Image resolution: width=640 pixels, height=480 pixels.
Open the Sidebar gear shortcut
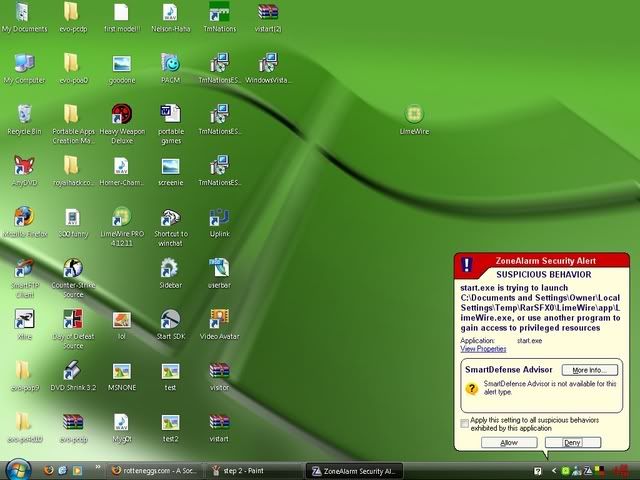tap(170, 273)
